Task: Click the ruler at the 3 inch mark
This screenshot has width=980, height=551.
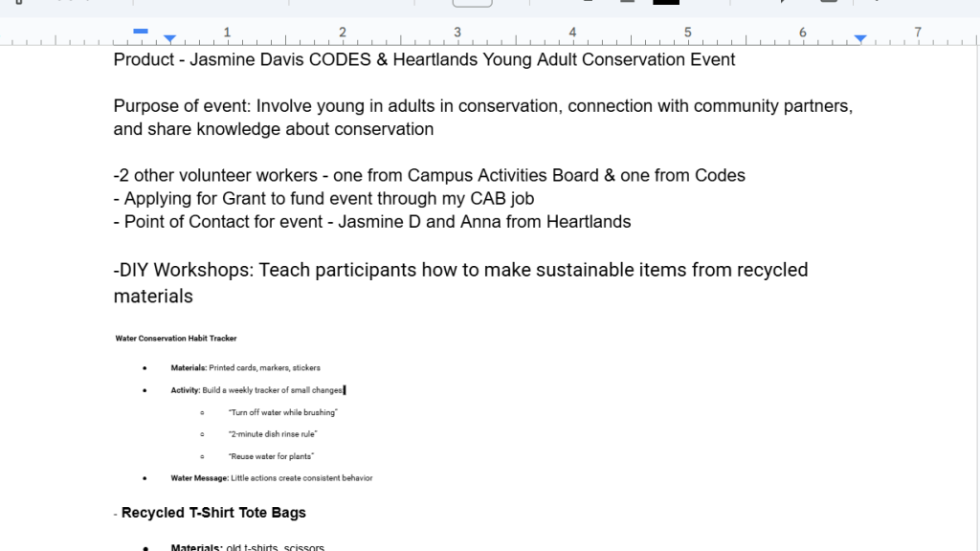Action: [457, 33]
